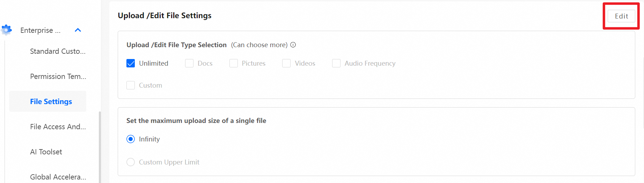
Task: Select the Audio Frequency checkbox
Action: (336, 63)
